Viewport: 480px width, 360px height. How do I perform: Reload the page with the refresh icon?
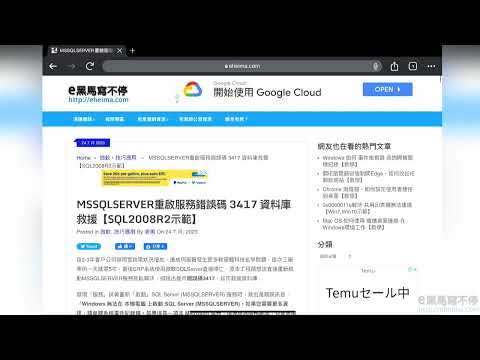90,66
